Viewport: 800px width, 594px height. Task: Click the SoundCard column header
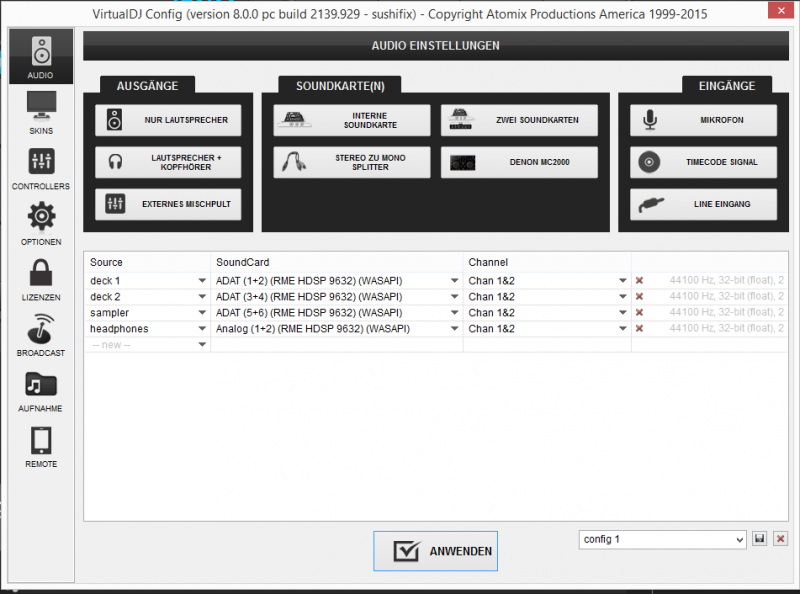click(x=337, y=262)
